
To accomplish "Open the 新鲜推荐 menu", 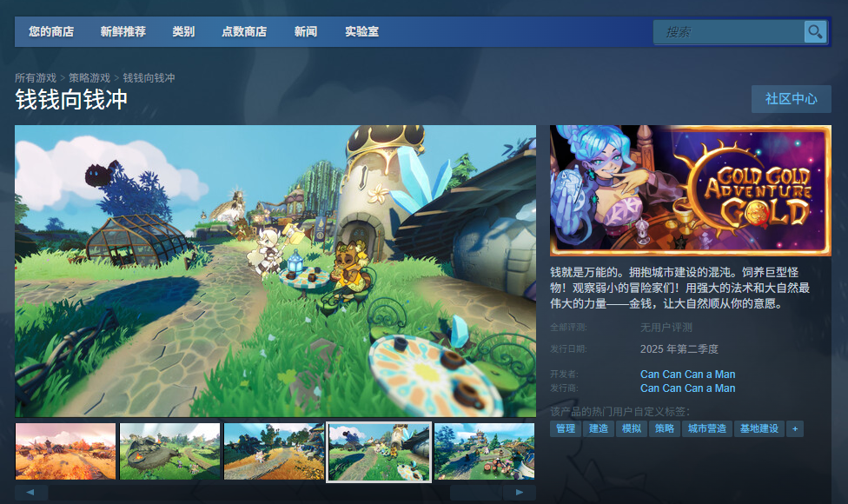I will [x=123, y=32].
